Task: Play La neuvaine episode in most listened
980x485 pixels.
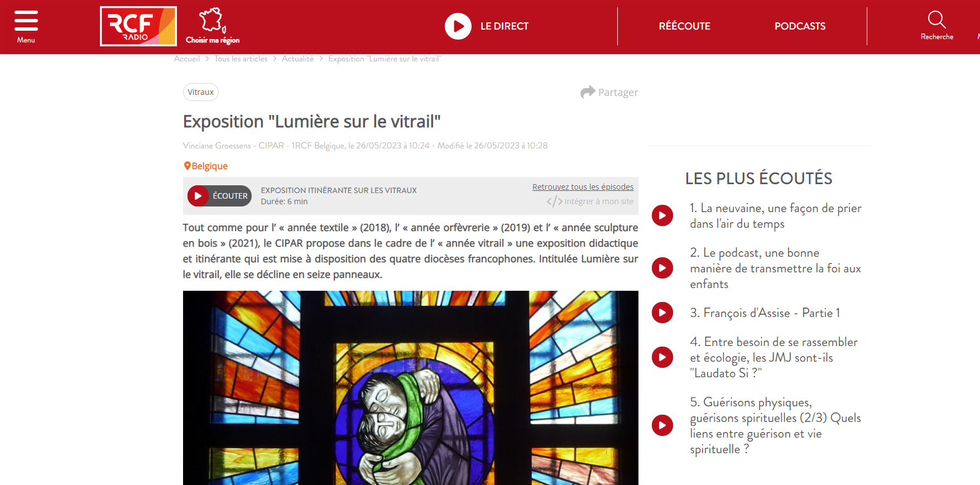Action: point(662,215)
